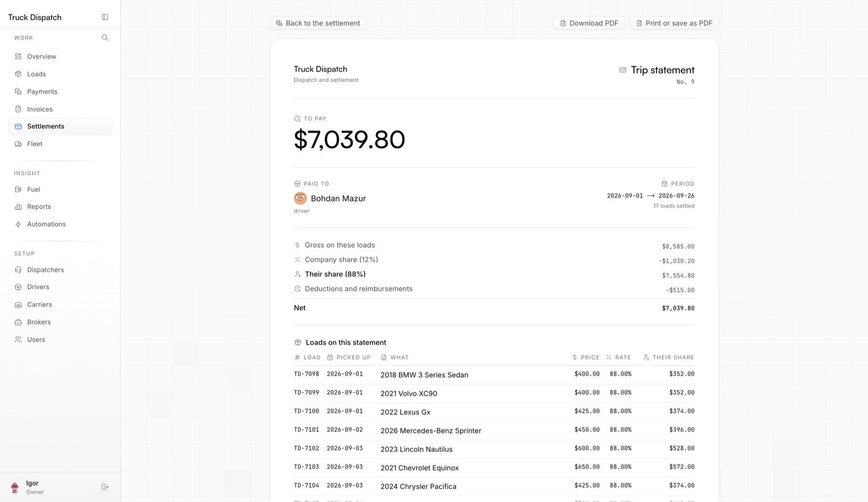Screen dimensions: 868x502
Task: Go to Brokers in the Setup menu
Action: (60, 322)
